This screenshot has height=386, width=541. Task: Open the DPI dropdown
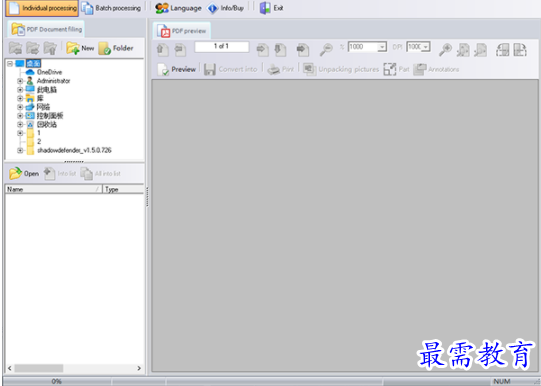(x=426, y=47)
